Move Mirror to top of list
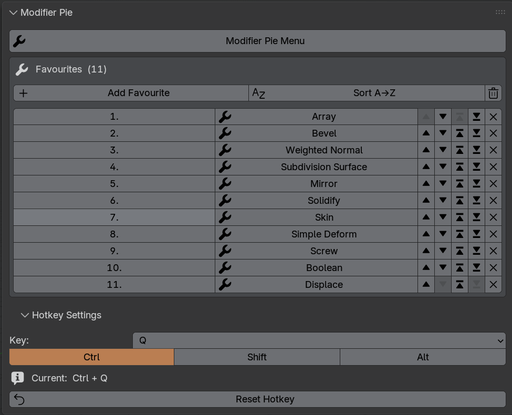Image resolution: width=512 pixels, height=415 pixels. (460, 184)
